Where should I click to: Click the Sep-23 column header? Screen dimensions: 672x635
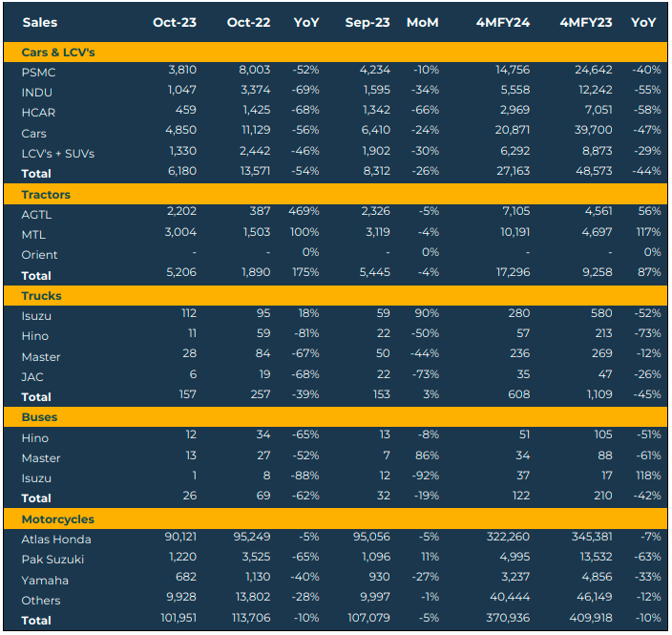pyautogui.click(x=367, y=22)
